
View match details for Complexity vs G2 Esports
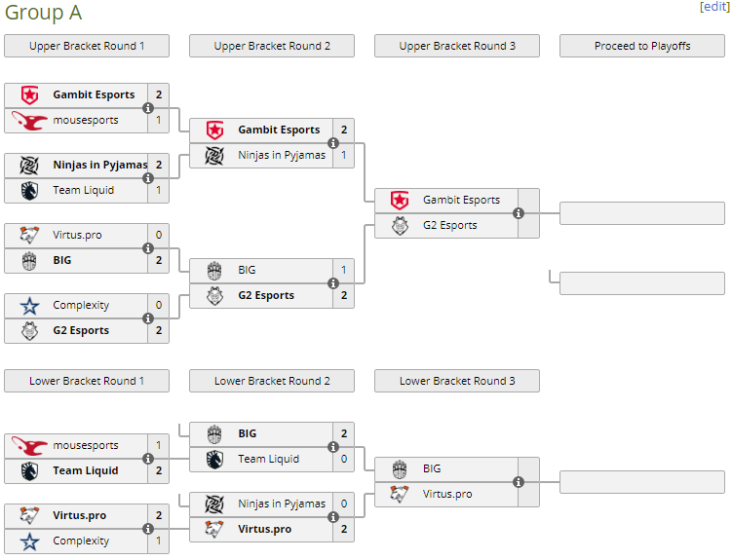pos(148,318)
